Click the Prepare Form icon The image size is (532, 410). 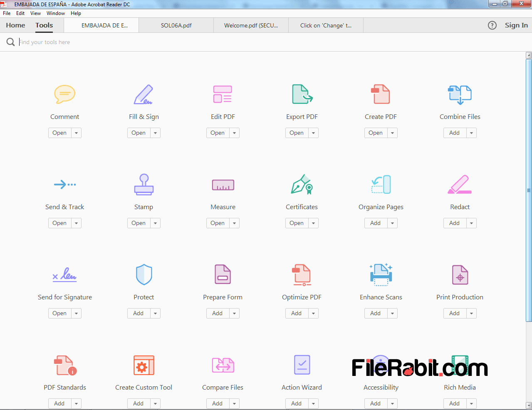(223, 274)
